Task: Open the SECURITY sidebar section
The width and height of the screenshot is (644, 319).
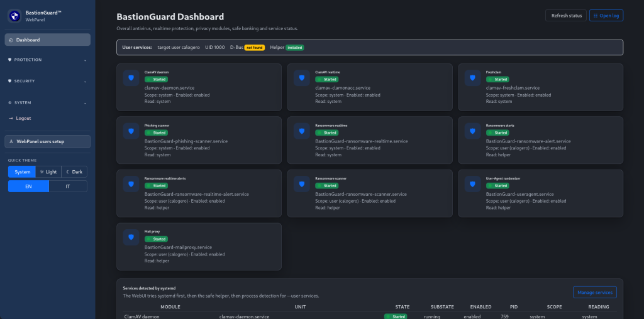Action: click(x=48, y=81)
